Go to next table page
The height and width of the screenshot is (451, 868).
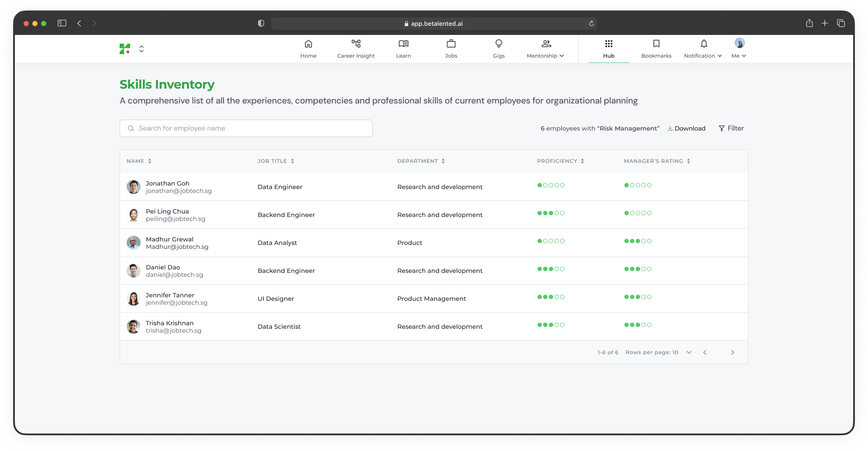(733, 352)
